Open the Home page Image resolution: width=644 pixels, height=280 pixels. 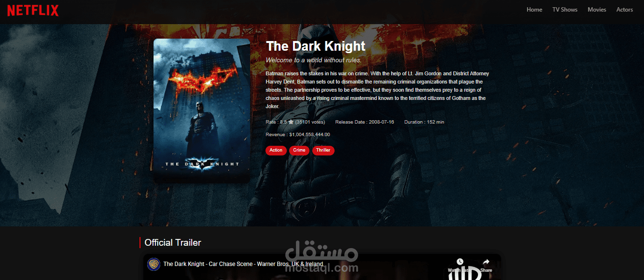click(534, 10)
